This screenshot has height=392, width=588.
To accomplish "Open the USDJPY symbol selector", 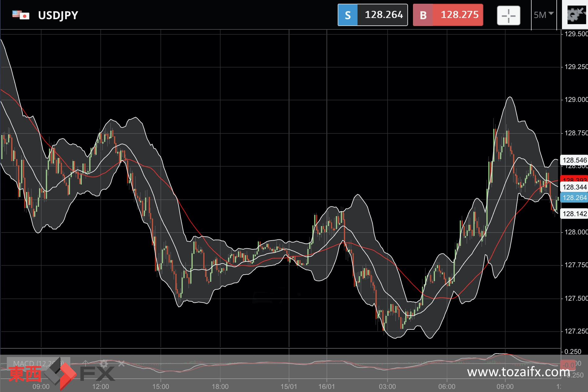I will coord(58,15).
